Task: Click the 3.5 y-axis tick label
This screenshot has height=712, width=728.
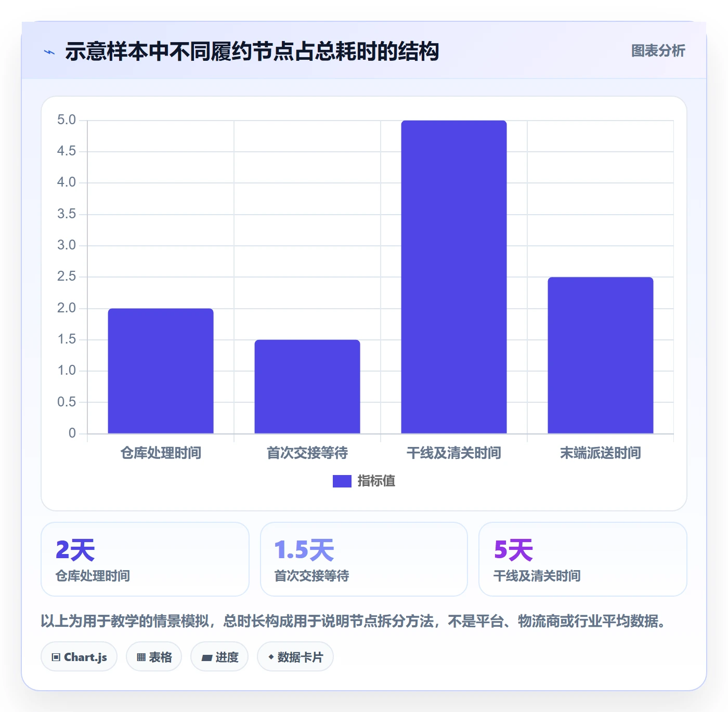Action: click(67, 214)
